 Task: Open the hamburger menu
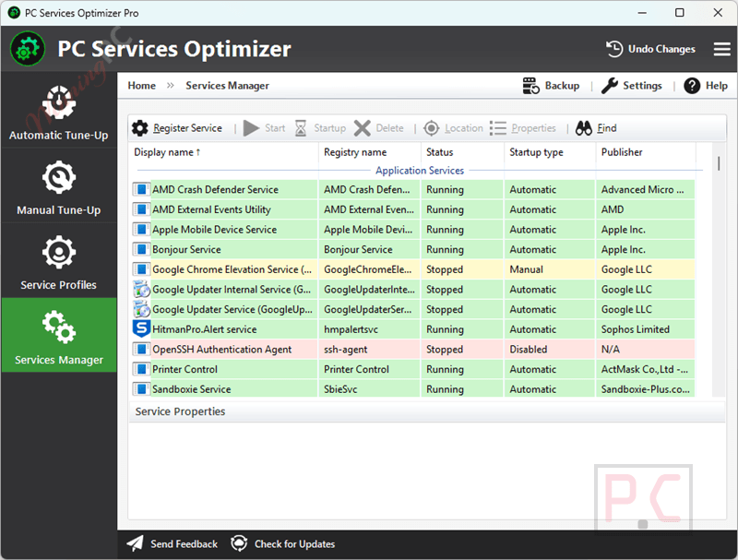(x=721, y=49)
